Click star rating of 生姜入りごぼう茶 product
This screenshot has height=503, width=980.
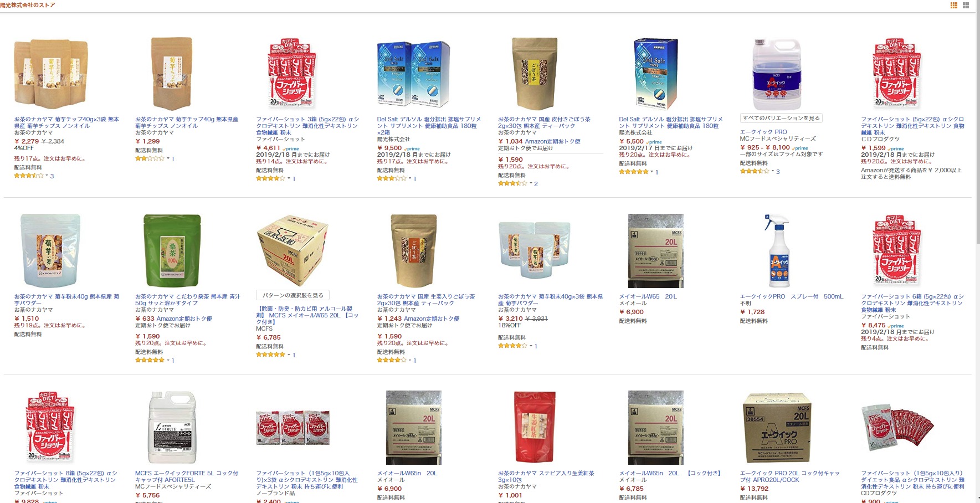click(392, 360)
